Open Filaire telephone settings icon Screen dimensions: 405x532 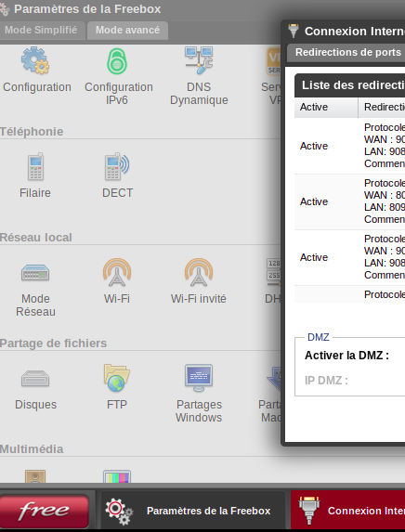pyautogui.click(x=35, y=166)
